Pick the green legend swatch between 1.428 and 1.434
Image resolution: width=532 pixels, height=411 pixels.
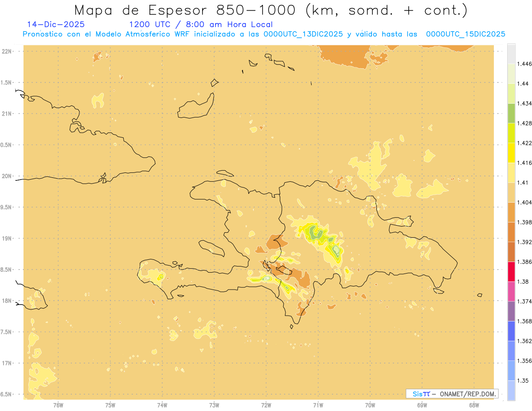[511, 113]
